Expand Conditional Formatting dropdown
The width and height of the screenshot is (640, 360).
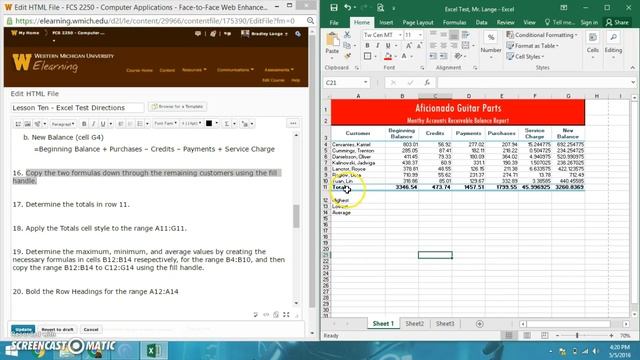pos(542,35)
